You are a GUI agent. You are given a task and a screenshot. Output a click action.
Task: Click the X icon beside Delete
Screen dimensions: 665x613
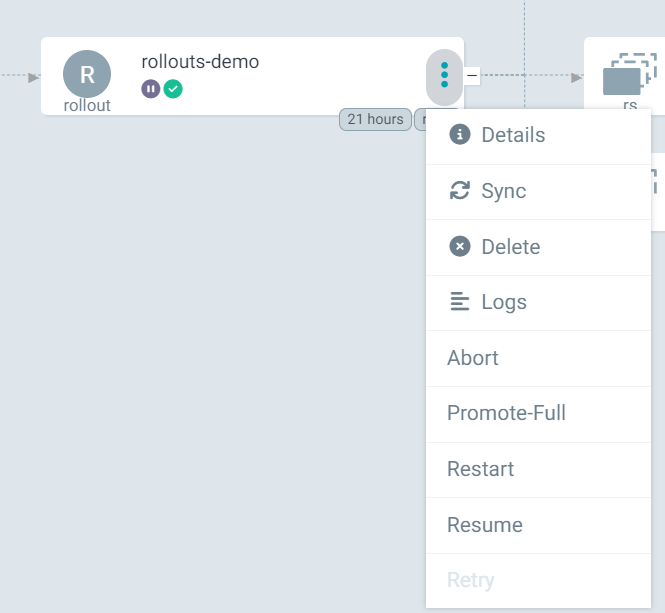pos(460,247)
